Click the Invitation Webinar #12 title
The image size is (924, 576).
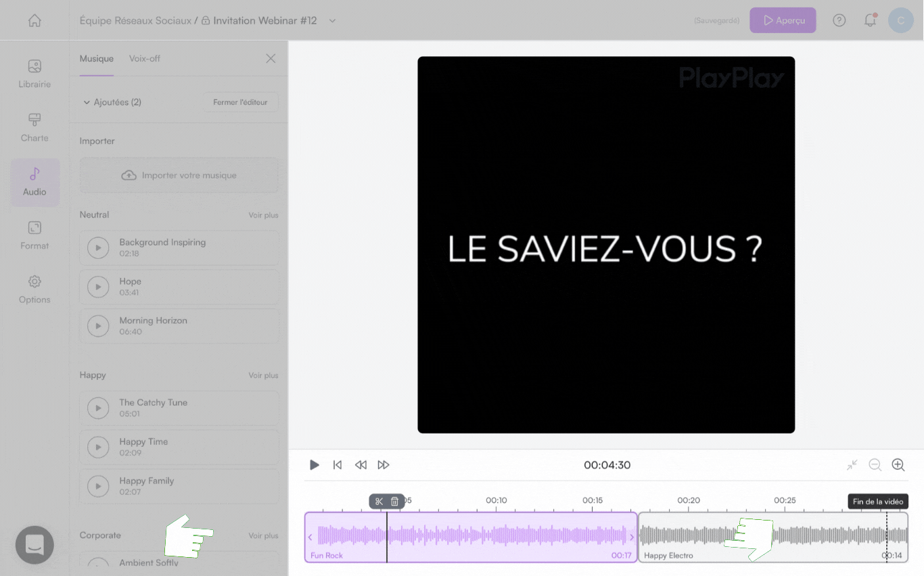click(x=265, y=21)
